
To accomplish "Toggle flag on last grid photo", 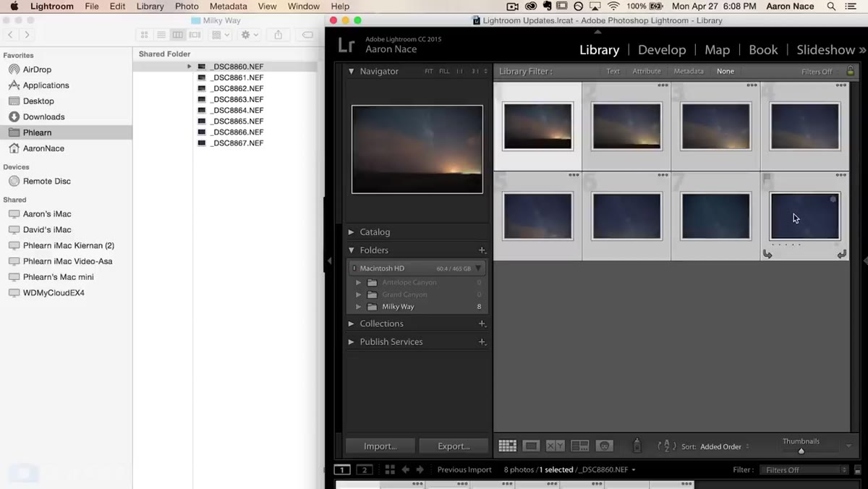I will coord(767,178).
